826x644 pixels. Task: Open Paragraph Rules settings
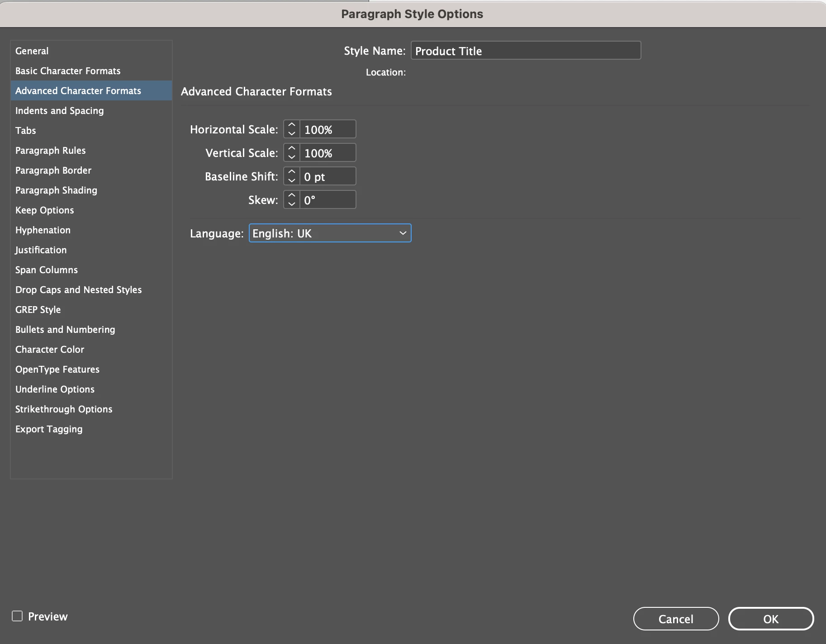coord(91,151)
